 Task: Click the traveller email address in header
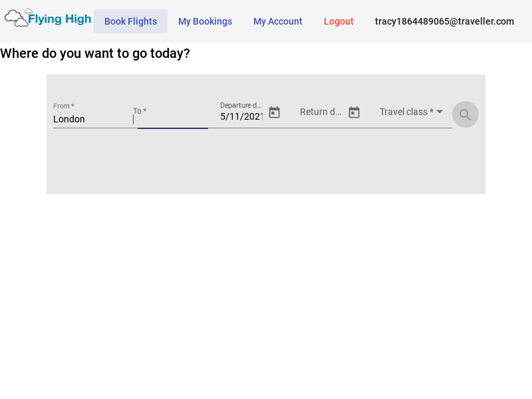(444, 21)
